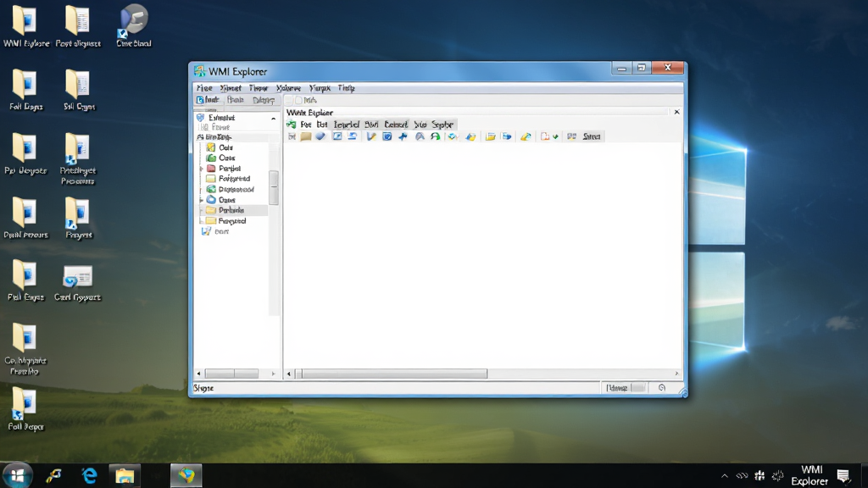Click the left pane vertical scrollbar thumb
868x488 pixels.
click(274, 187)
